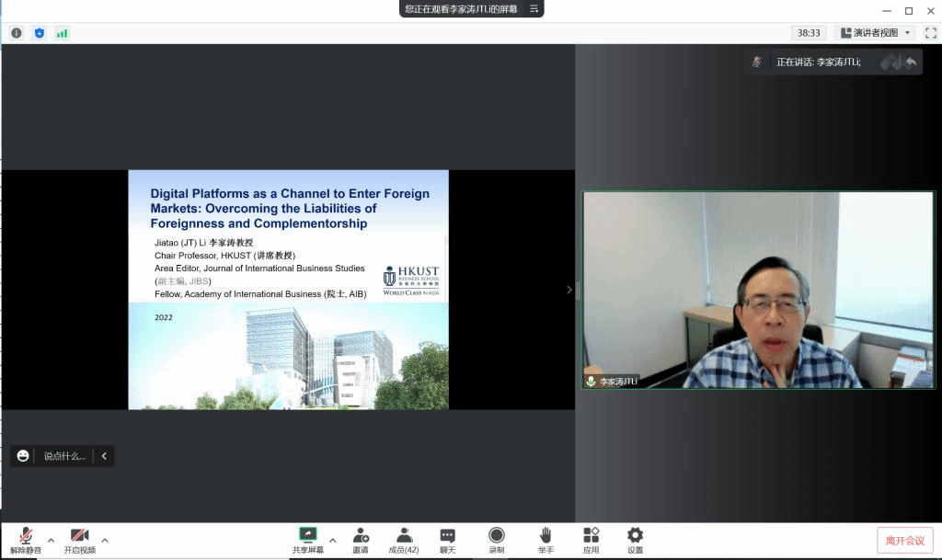Open the blue security shield icon

point(40,33)
